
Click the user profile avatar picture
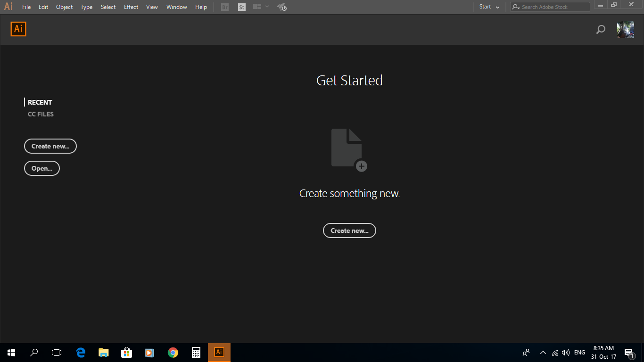(x=625, y=29)
